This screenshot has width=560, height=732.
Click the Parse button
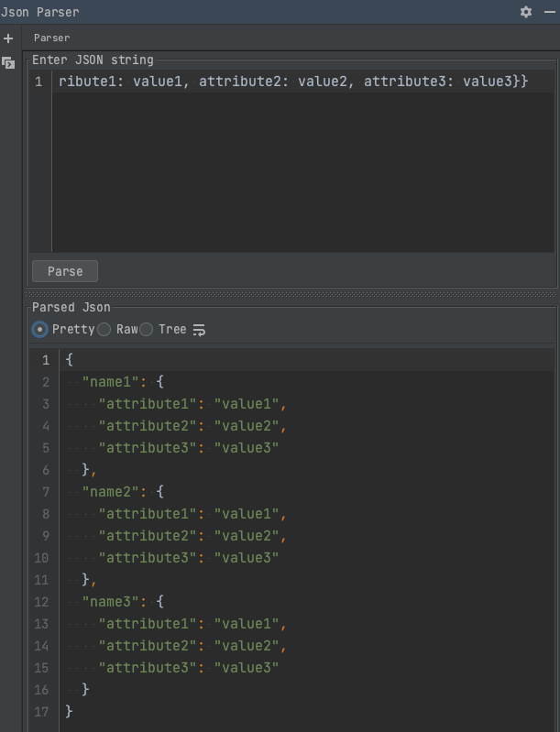[65, 271]
